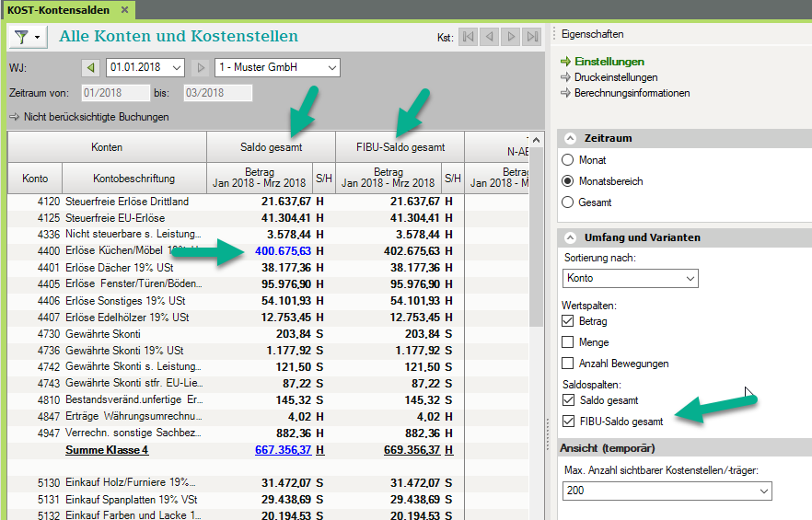812x520 pixels.
Task: Click the table scrollbar up arrow
Action: coord(536,140)
